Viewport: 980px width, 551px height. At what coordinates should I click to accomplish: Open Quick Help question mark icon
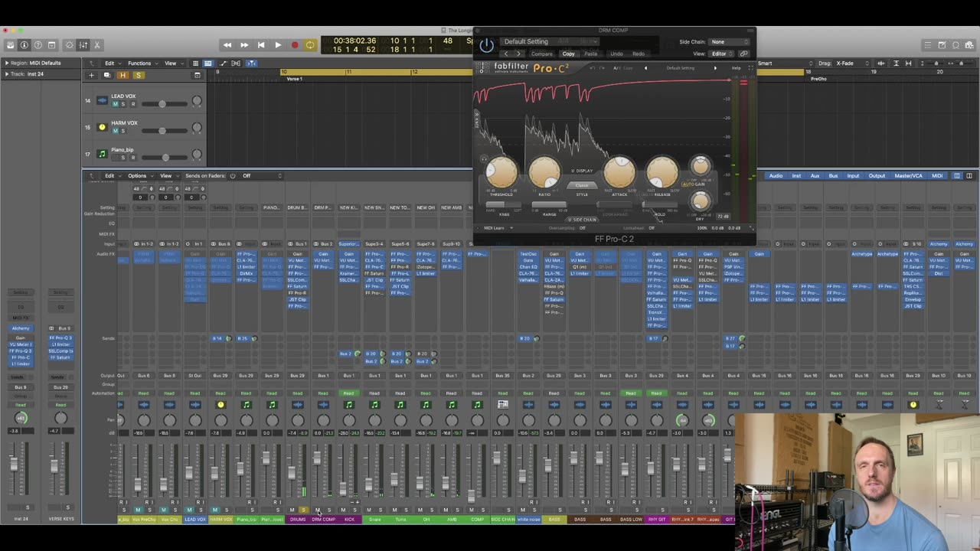click(38, 45)
